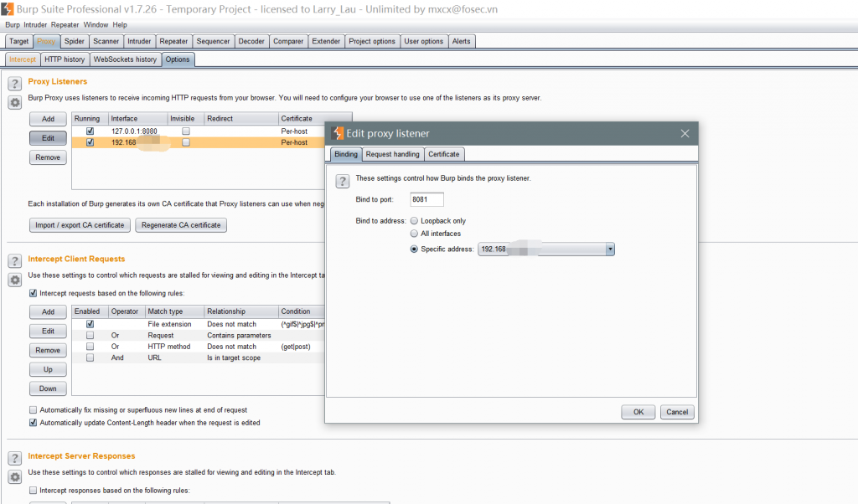Click OK in Edit proxy listener dialog
The height and width of the screenshot is (504, 858).
coord(638,412)
